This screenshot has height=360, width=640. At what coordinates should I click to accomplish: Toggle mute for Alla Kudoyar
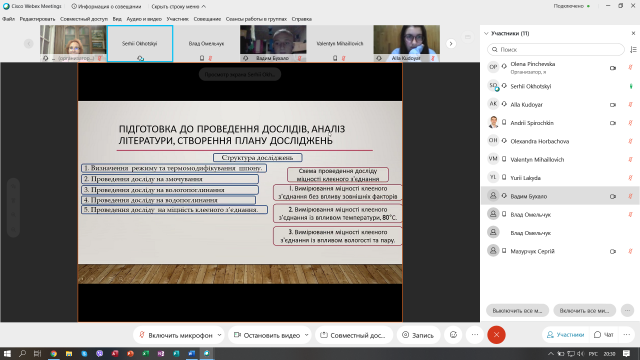tap(631, 104)
